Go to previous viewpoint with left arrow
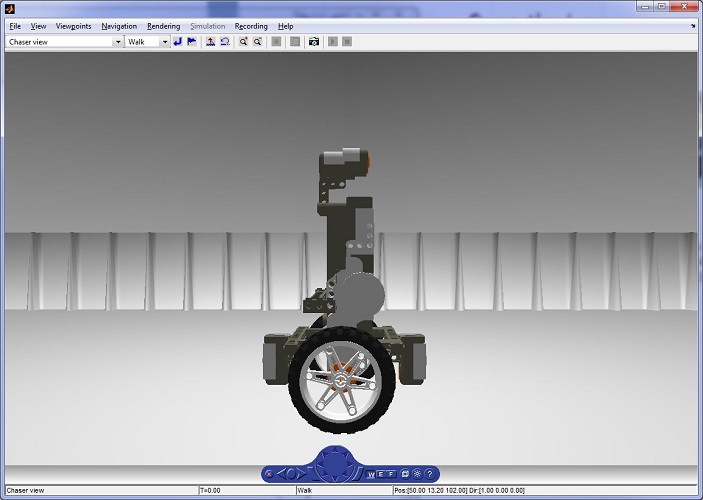 (280, 473)
